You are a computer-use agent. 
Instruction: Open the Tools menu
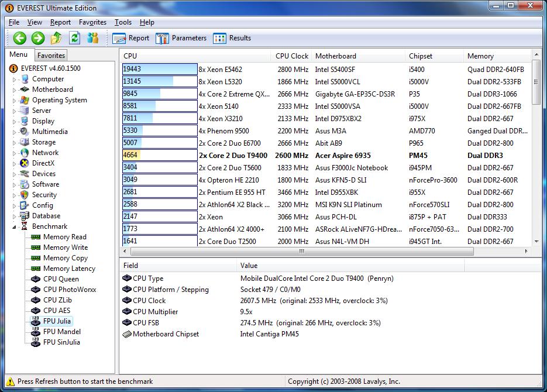(x=123, y=22)
